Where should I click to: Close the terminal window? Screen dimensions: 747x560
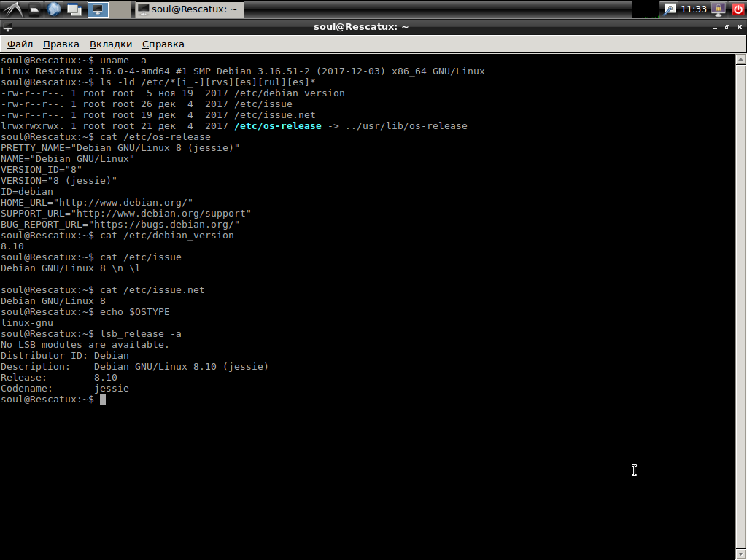pos(740,27)
